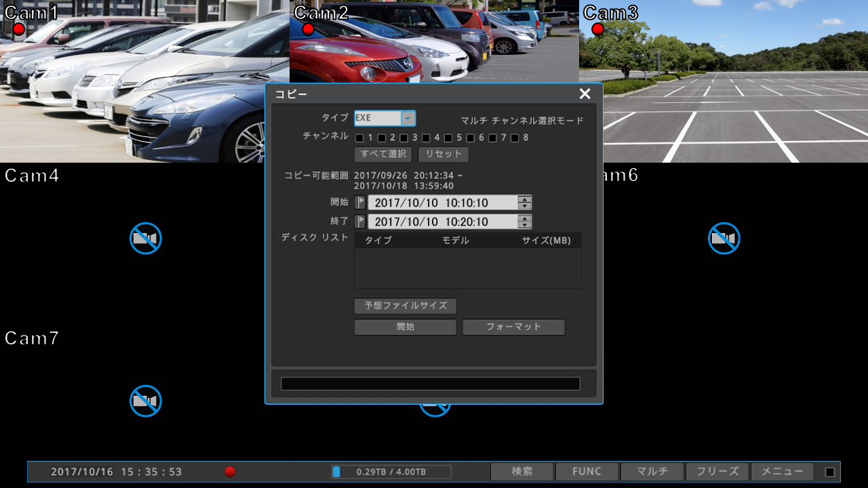Click the Cam7 label
This screenshot has width=868, height=488.
pyautogui.click(x=32, y=338)
